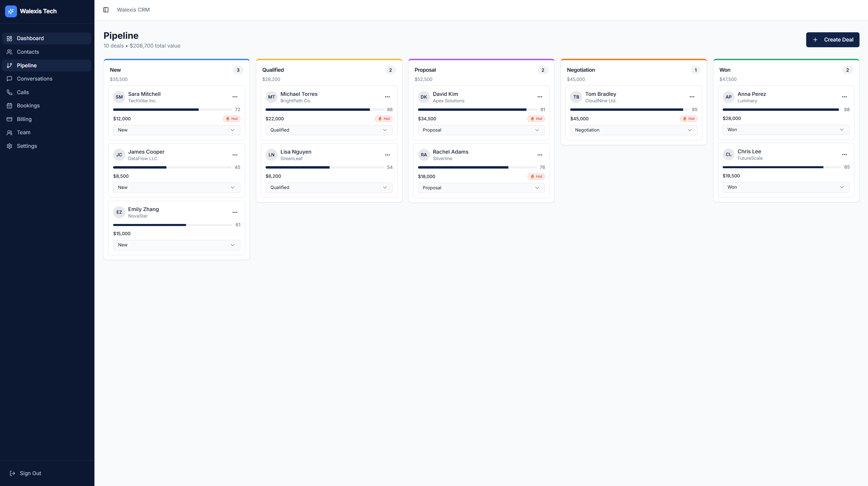The image size is (868, 486).
Task: Open Settings from the sidebar
Action: pos(27,146)
